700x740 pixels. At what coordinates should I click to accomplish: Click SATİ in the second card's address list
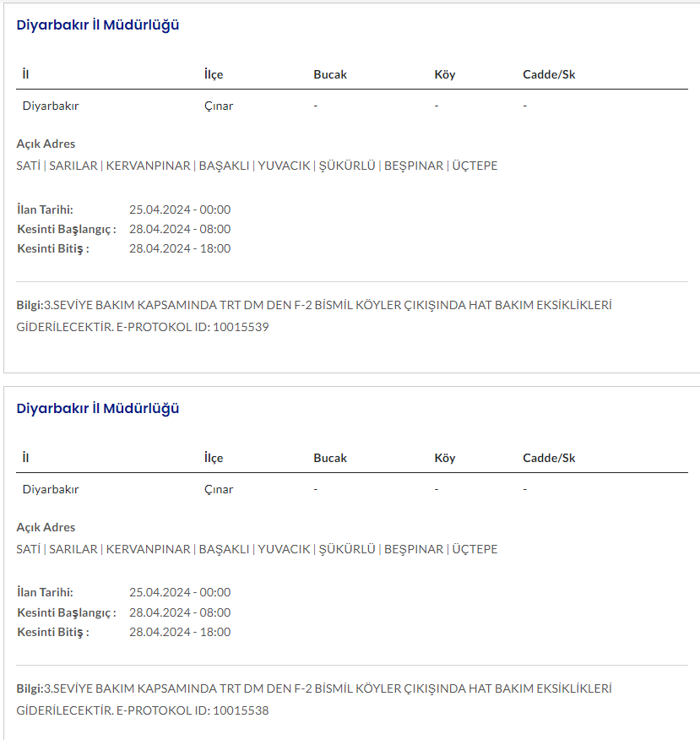click(x=29, y=549)
